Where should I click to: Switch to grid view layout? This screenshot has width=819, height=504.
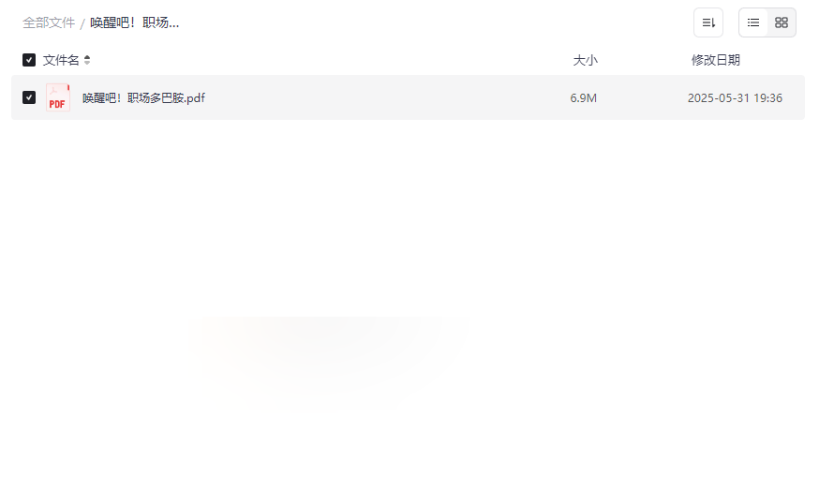click(x=782, y=22)
